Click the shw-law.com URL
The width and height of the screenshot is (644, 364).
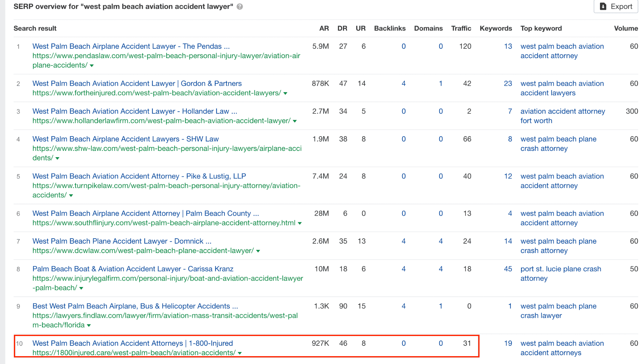pyautogui.click(x=167, y=153)
